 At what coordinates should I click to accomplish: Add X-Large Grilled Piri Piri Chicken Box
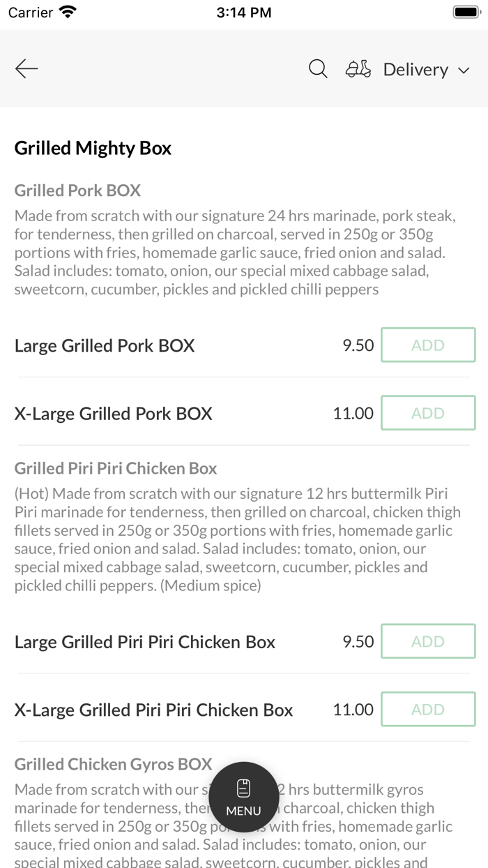428,709
